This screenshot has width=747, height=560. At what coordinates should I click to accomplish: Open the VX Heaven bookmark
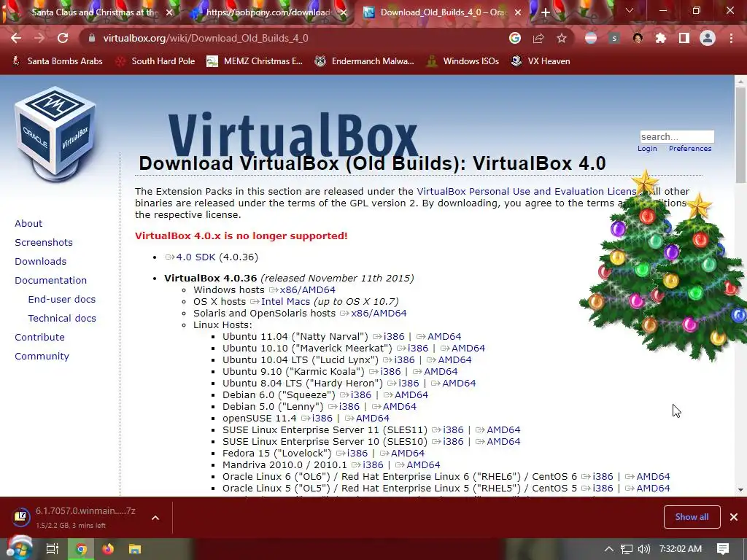pos(541,61)
